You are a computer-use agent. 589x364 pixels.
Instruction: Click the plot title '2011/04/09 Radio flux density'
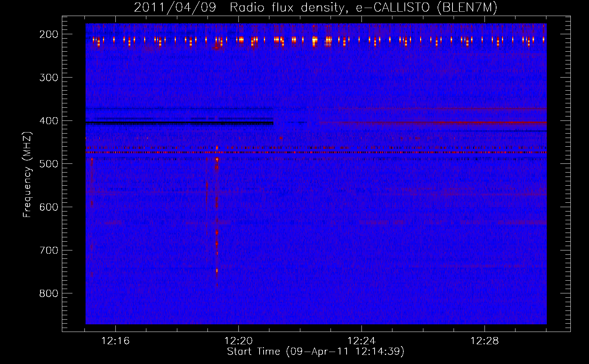point(316,7)
